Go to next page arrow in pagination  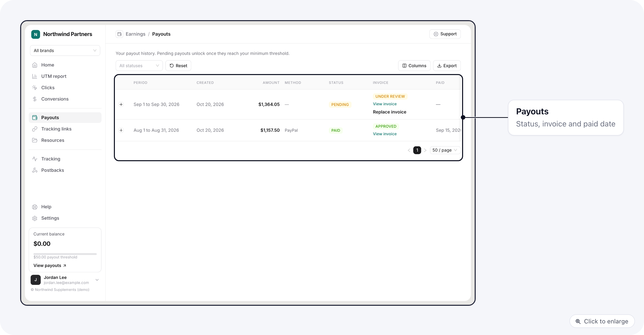tap(425, 150)
